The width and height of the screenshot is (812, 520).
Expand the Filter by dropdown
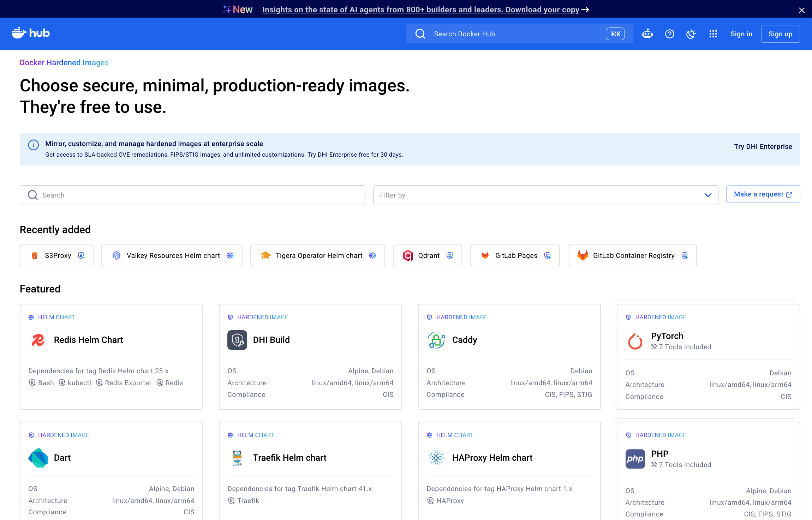[545, 195]
